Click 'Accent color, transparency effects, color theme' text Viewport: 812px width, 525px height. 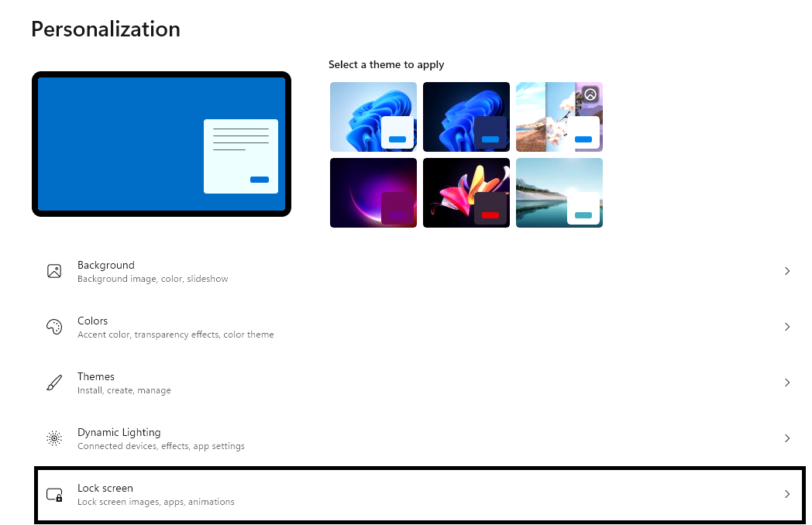[x=176, y=335]
